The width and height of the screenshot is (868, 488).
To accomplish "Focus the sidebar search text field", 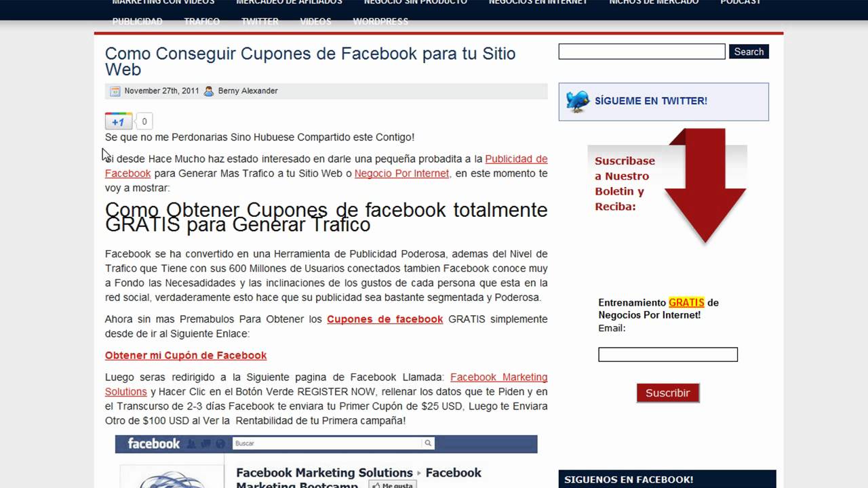I will coord(642,52).
